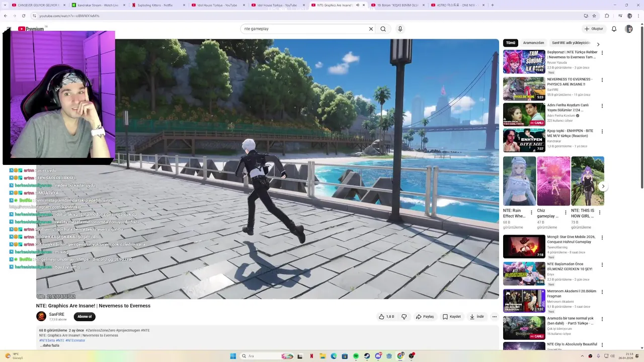
Task: Open File Explorer from the taskbar
Action: pyautogui.click(x=323, y=356)
